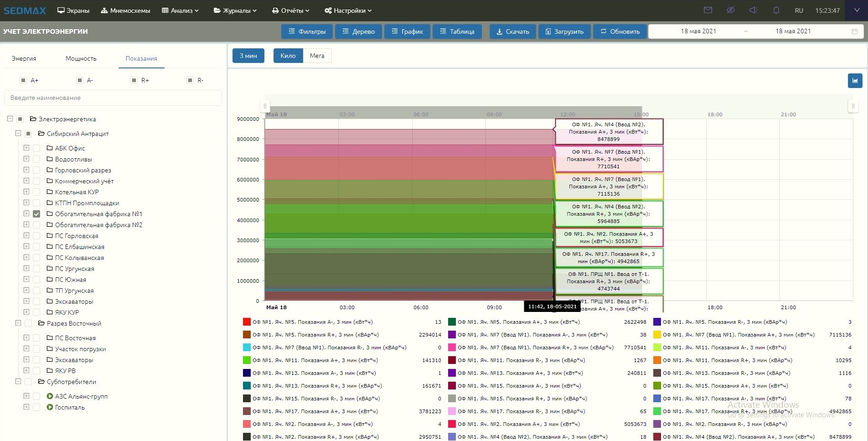Open the Журналы dropdown menu
The width and height of the screenshot is (868, 441).
click(x=235, y=10)
